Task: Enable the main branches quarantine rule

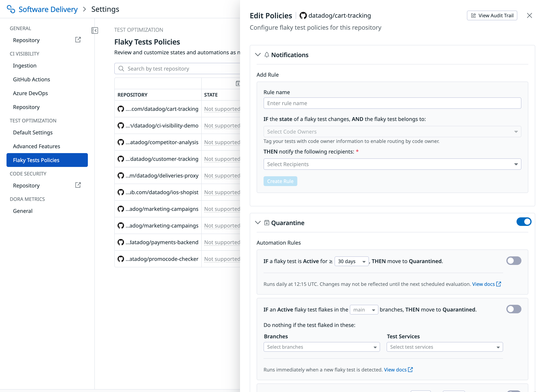Action: click(x=513, y=309)
